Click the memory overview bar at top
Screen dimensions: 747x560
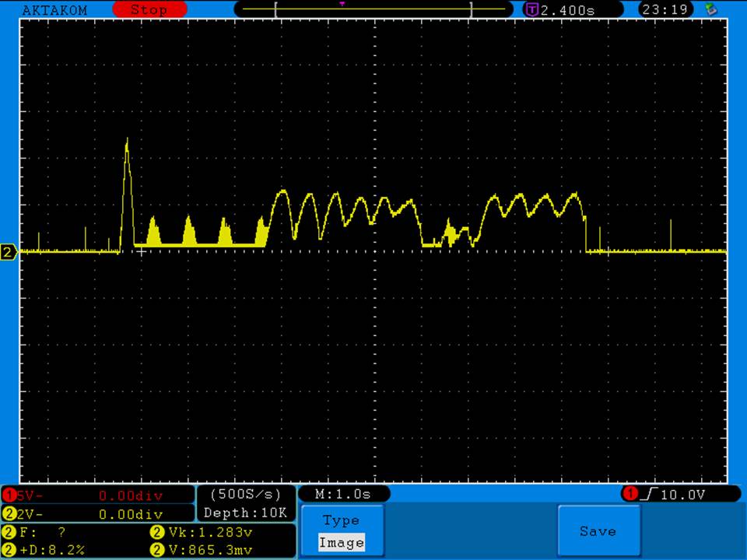point(373,10)
